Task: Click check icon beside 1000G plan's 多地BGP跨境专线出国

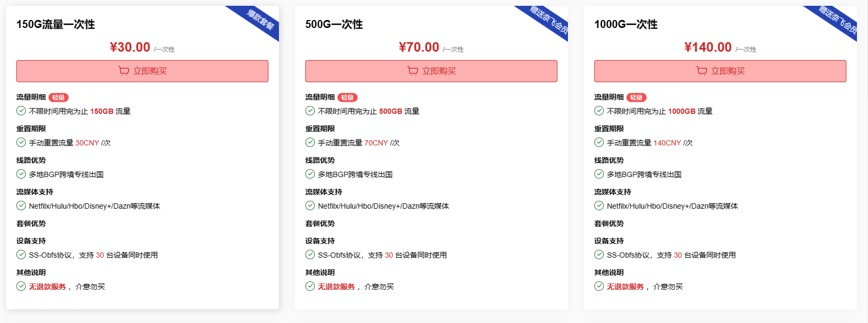Action: coord(599,174)
